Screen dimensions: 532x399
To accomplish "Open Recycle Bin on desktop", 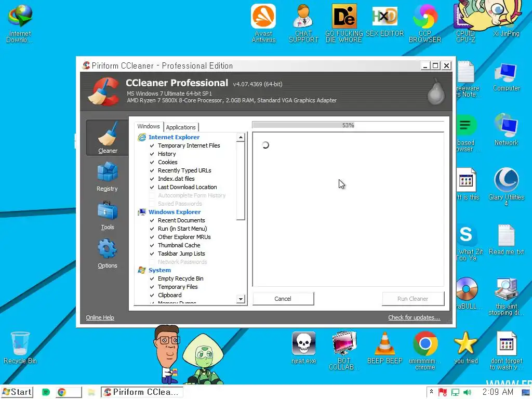I will click(20, 348).
